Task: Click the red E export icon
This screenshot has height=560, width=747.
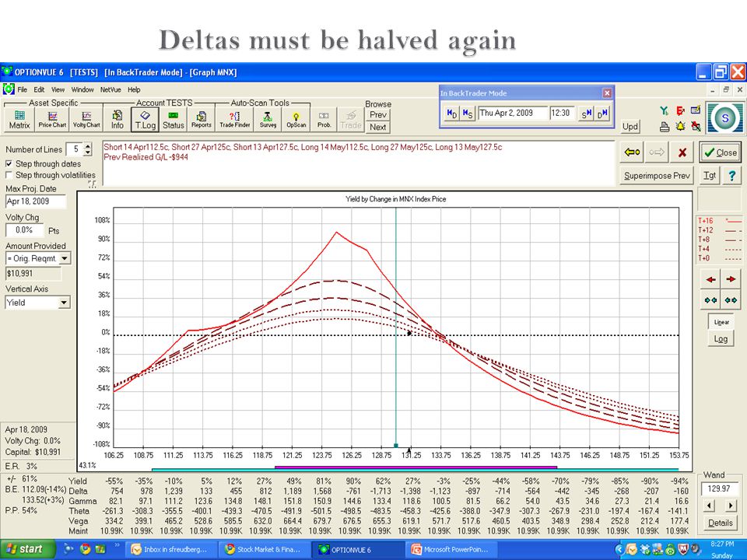Action: tap(680, 110)
